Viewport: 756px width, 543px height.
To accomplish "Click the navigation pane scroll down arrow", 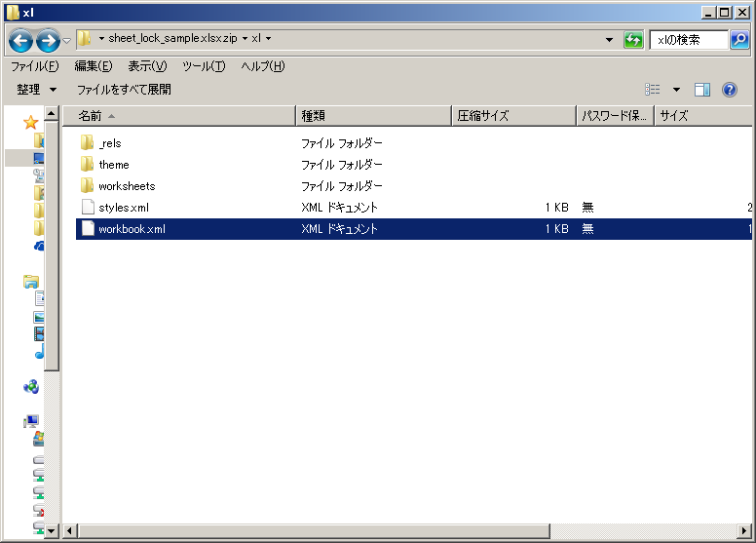I will point(51,531).
